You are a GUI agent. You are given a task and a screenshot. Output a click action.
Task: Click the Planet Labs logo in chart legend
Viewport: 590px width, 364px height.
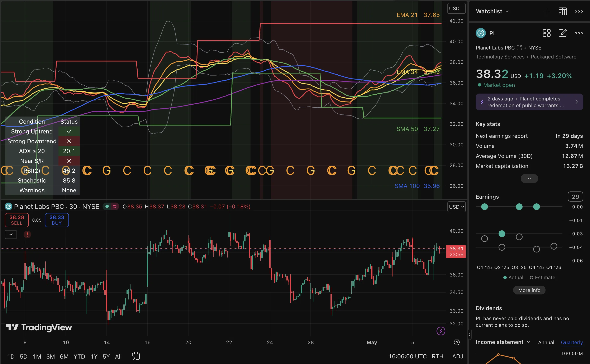click(9, 206)
